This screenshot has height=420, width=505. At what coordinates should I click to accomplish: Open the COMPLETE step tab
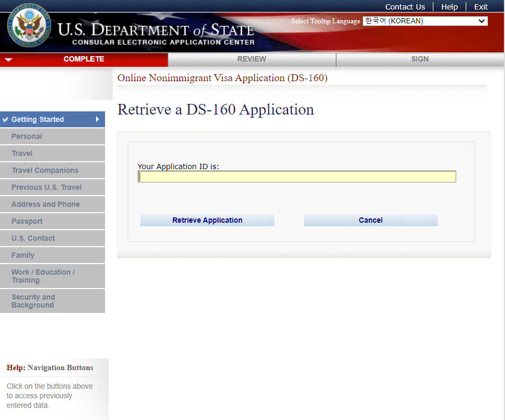coord(84,59)
